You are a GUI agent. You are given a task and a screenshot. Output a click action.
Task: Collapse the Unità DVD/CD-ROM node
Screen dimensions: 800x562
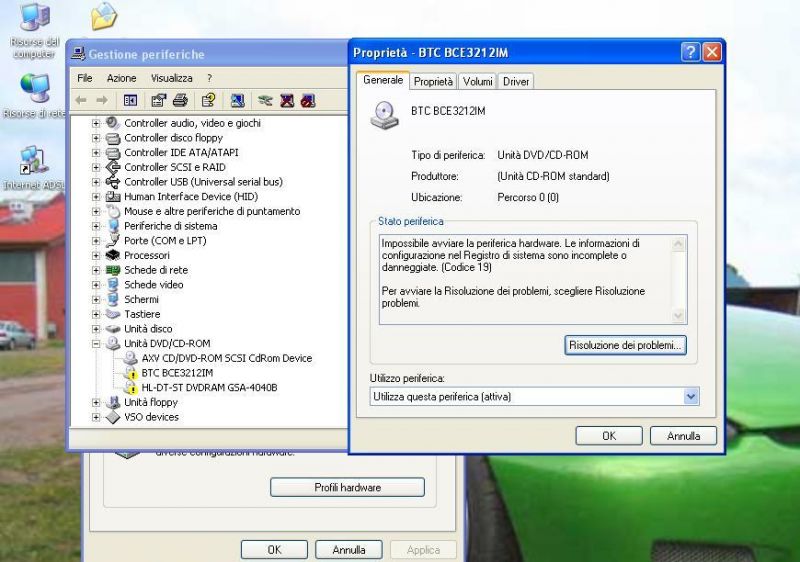tap(96, 344)
